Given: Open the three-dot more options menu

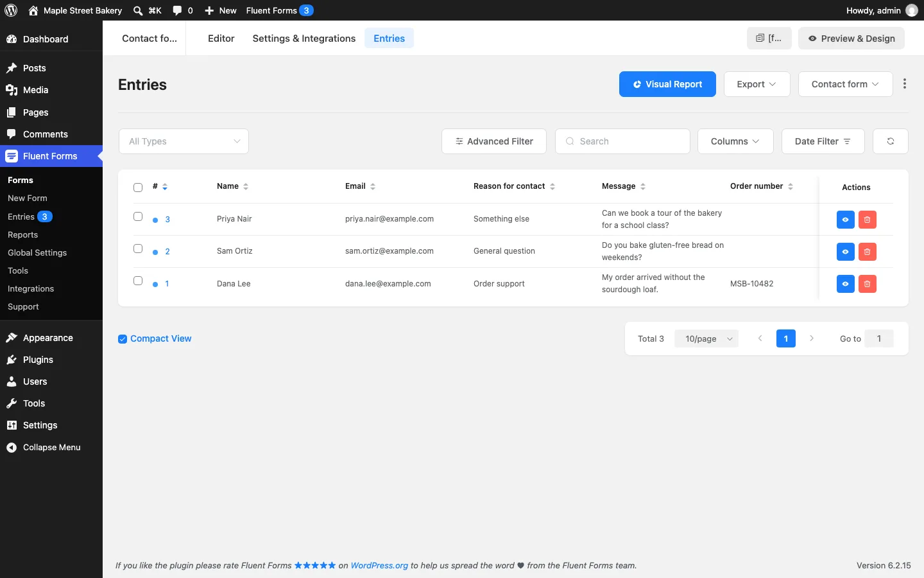Looking at the screenshot, I should point(905,84).
